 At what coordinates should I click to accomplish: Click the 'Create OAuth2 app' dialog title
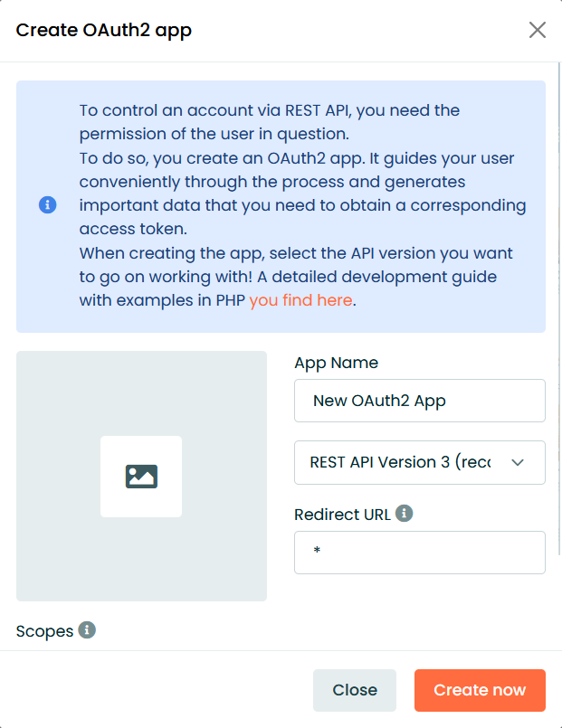coord(103,31)
